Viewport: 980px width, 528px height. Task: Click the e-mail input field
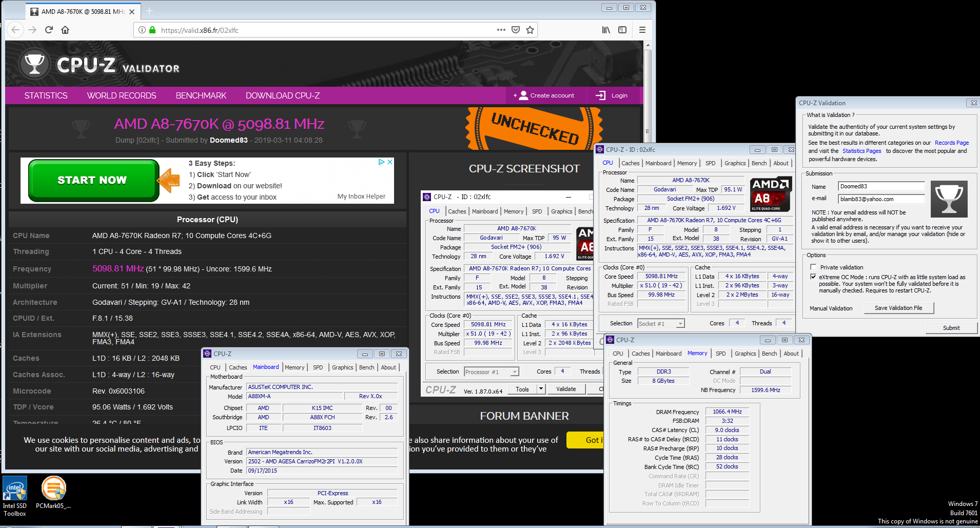881,199
